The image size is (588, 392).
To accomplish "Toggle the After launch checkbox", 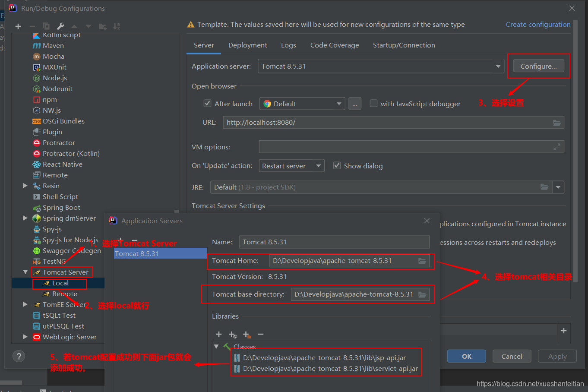I will pos(207,104).
